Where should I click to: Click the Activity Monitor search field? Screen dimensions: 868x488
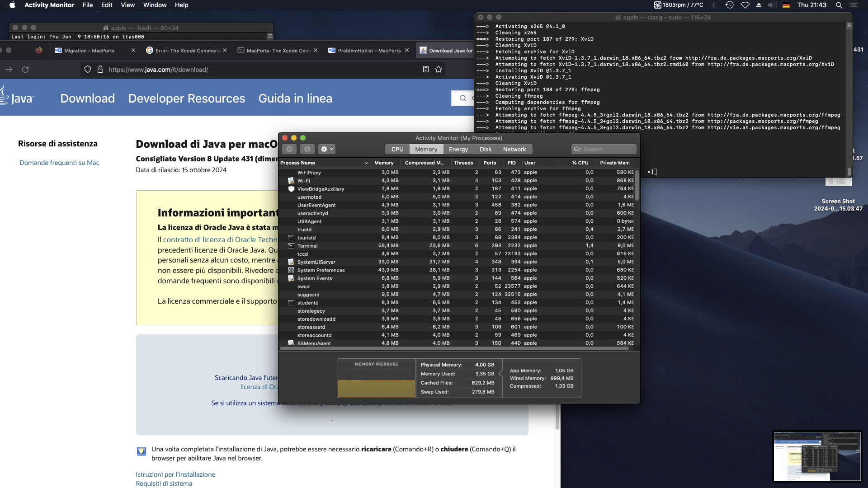(606, 149)
